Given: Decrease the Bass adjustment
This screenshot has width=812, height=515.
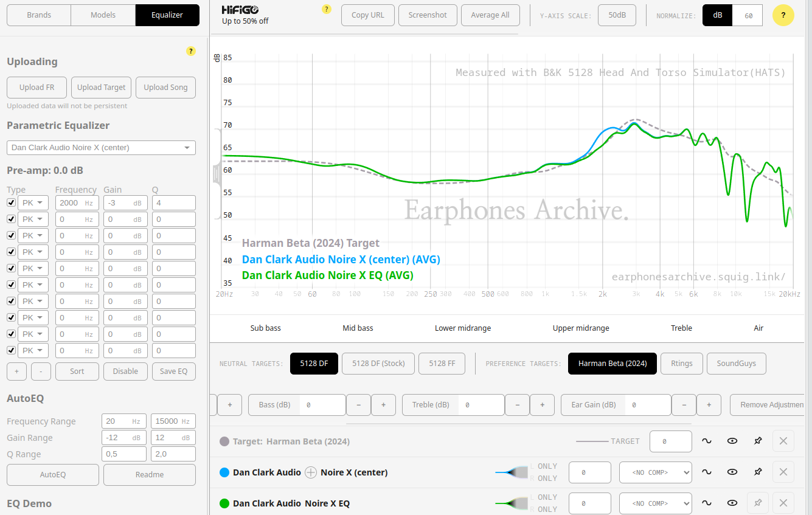Looking at the screenshot, I should point(359,405).
